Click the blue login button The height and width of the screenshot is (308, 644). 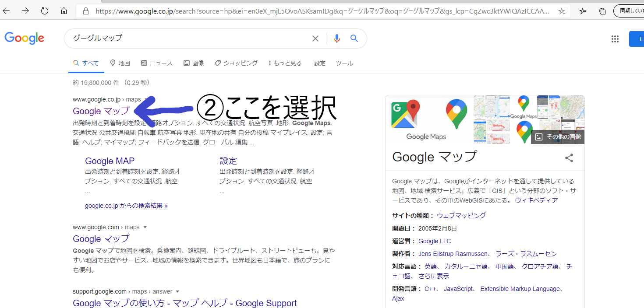click(x=637, y=39)
